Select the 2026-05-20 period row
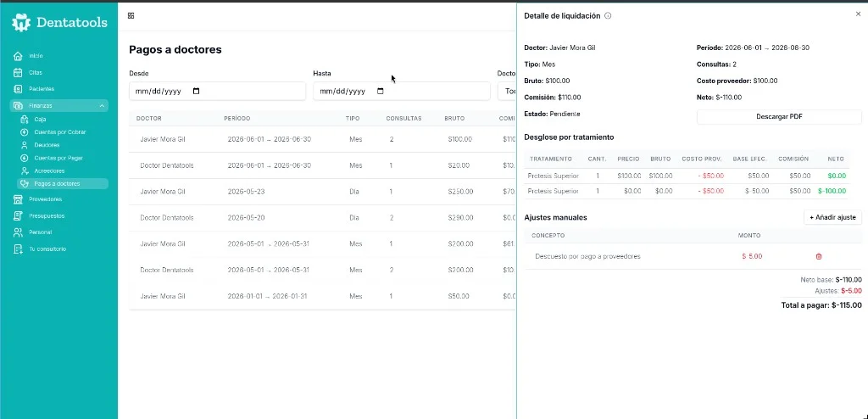The width and height of the screenshot is (868, 419). coord(322,218)
